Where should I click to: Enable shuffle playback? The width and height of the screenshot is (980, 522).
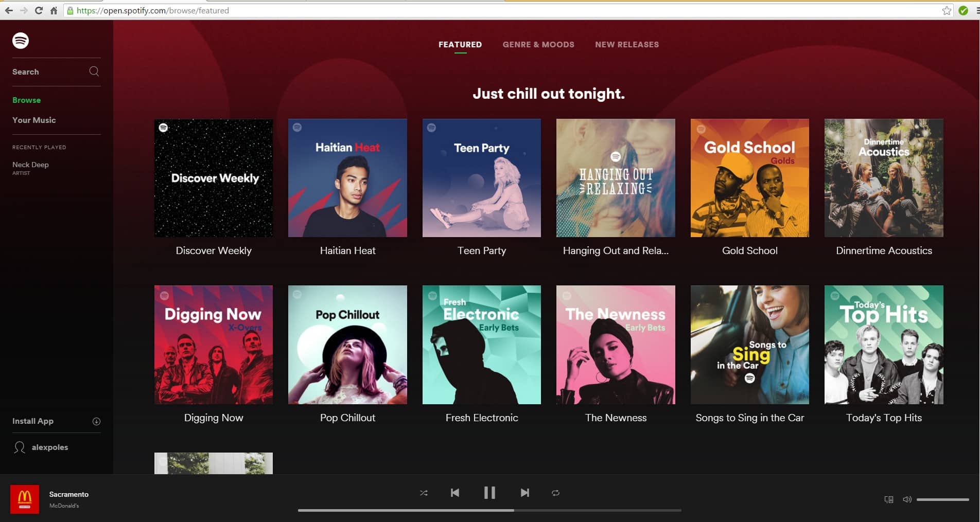[424, 492]
